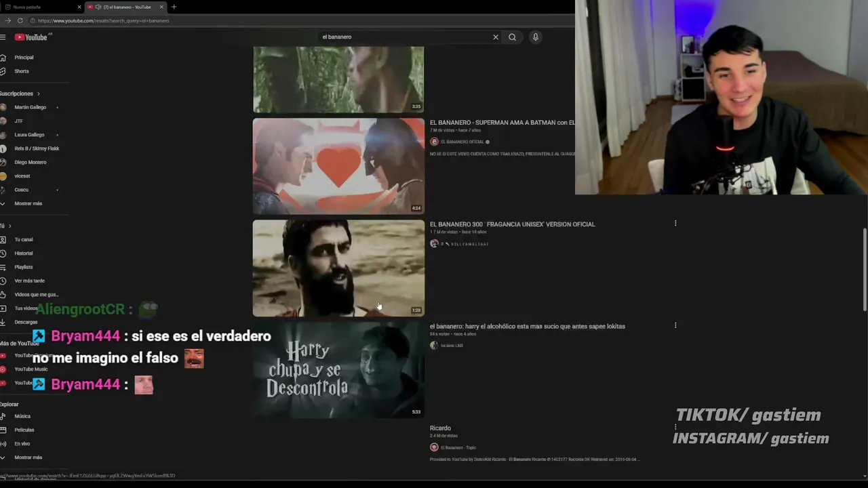868x488 pixels.
Task: Open harry el alcohólico video title
Action: [x=527, y=326]
